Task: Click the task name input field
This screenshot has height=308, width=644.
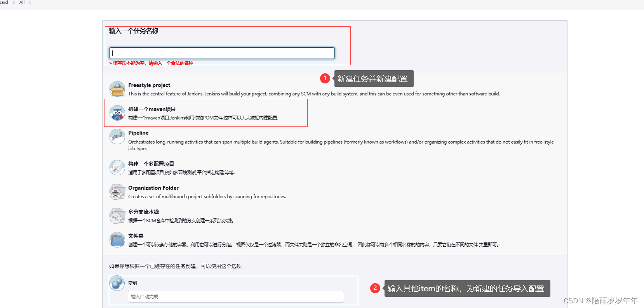Action: (222, 53)
